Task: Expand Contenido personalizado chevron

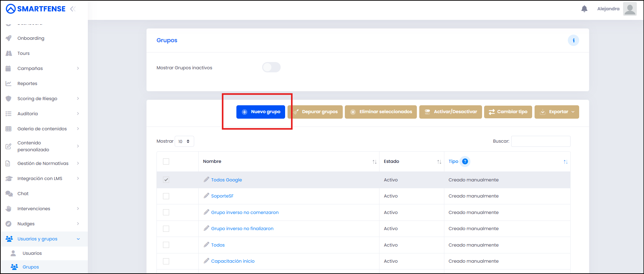Action: pos(78,146)
